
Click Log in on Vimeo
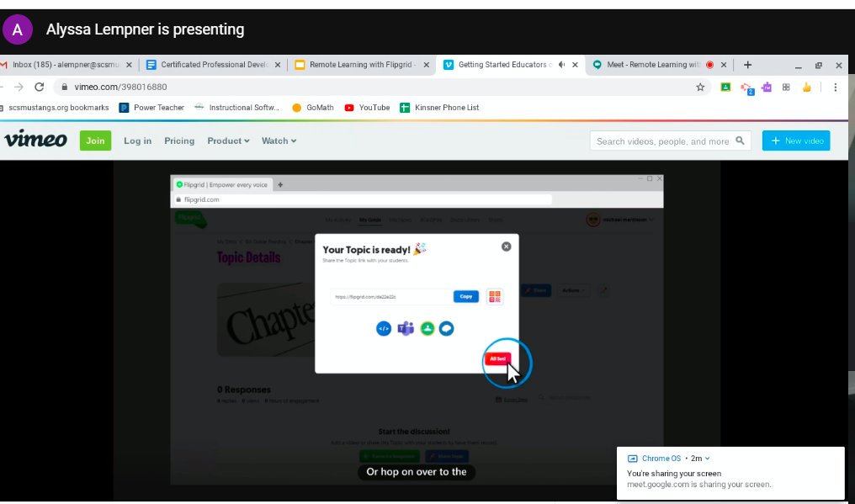[x=137, y=141]
